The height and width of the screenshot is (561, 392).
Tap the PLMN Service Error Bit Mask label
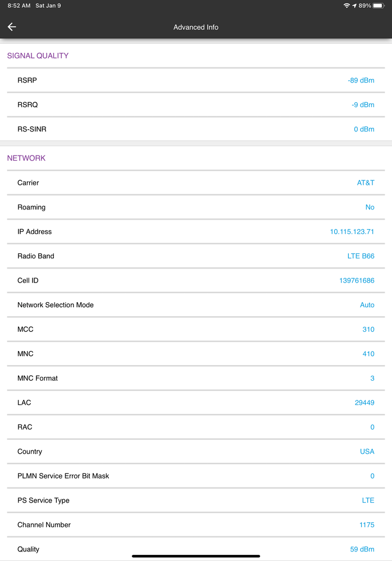(63, 476)
